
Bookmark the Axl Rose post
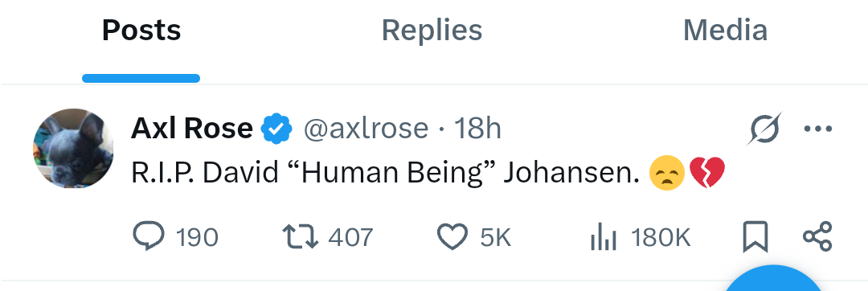tap(755, 237)
